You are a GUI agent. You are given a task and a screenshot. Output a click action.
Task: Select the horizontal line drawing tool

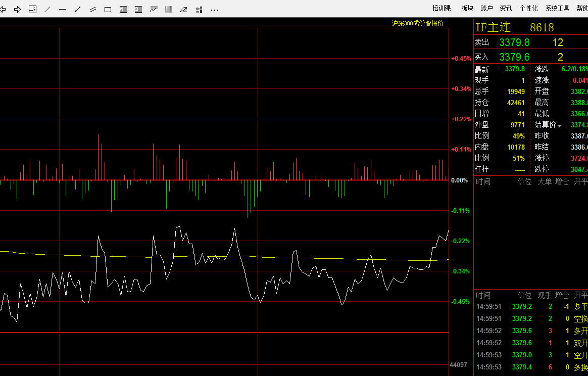tap(63, 9)
